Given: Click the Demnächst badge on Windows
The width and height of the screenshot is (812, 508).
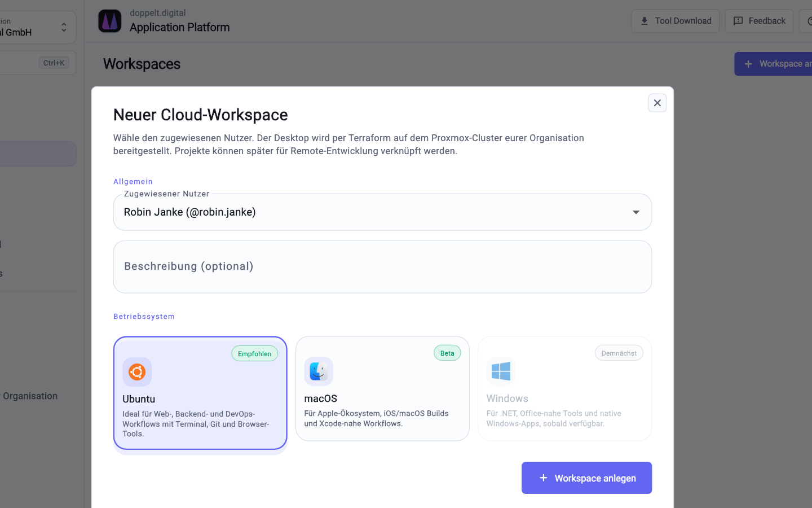Looking at the screenshot, I should (619, 353).
